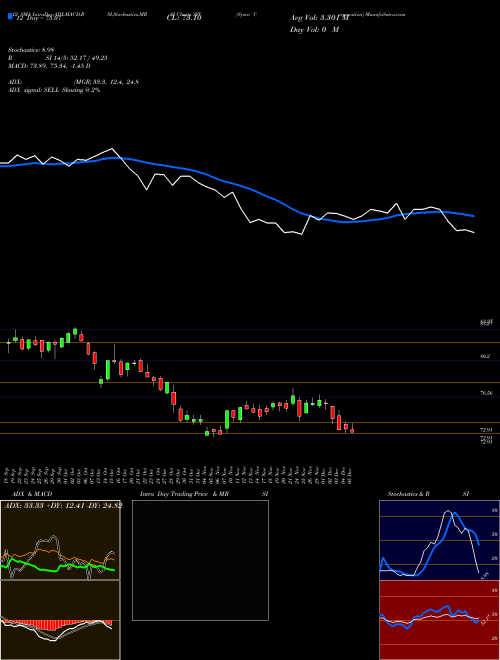This screenshot has height=660, width=500.
Task: Open the empty Intra Day Trading Price panel
Action: (200, 560)
